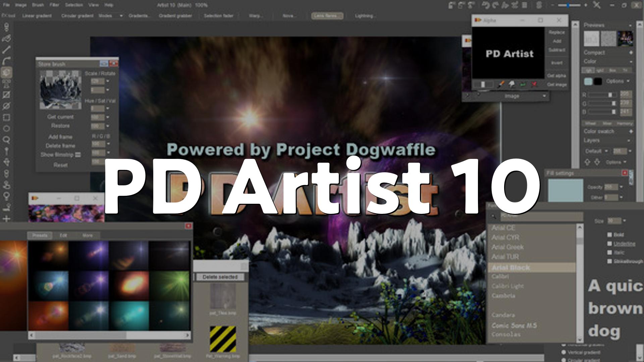Switch to the Presets tab in the lens flare panel

click(40, 235)
